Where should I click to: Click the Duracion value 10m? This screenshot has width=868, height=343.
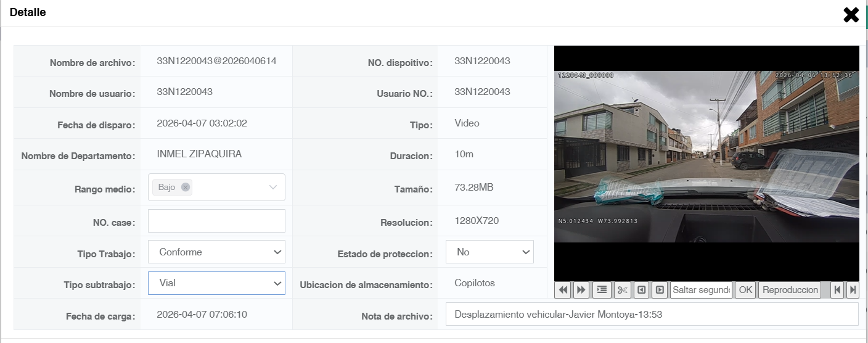[x=464, y=154]
